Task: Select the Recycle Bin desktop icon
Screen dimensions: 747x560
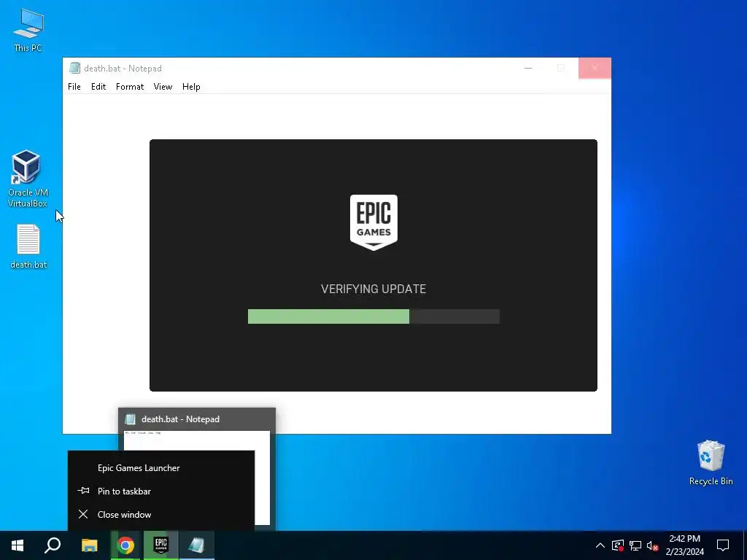Action: pyautogui.click(x=711, y=463)
